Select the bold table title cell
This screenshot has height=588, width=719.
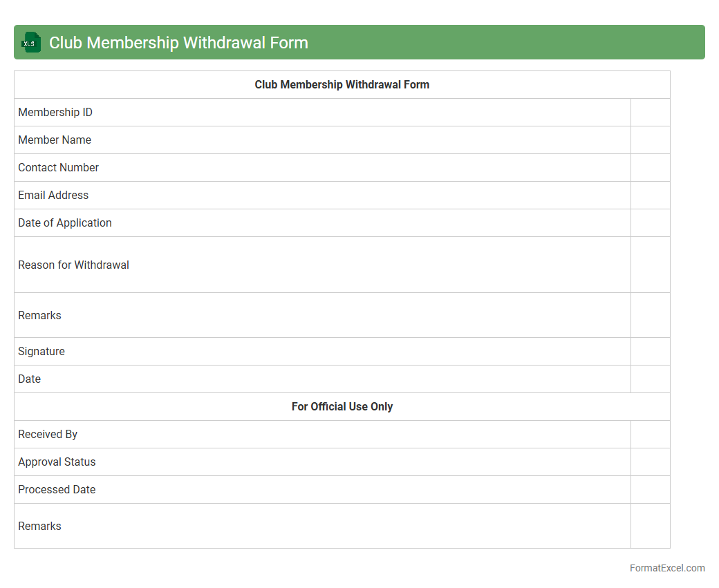click(342, 85)
